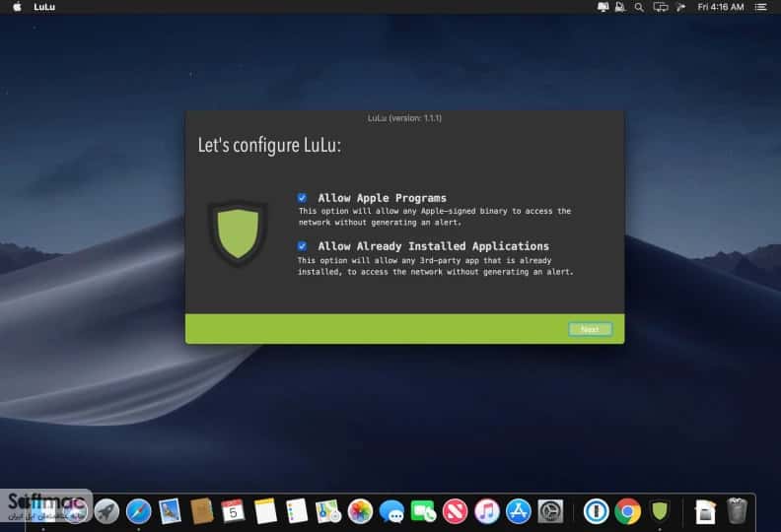Click the Spotlight search icon
This screenshot has width=781, height=532.
point(639,7)
